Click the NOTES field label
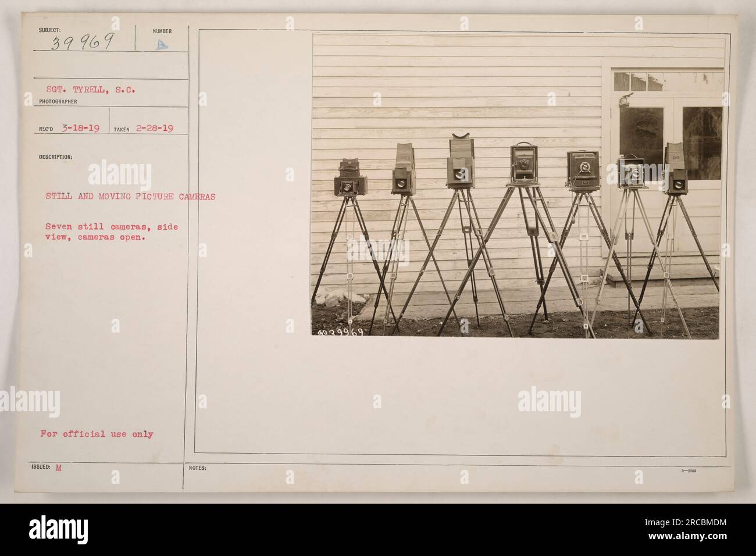The image size is (756, 556). tap(196, 467)
